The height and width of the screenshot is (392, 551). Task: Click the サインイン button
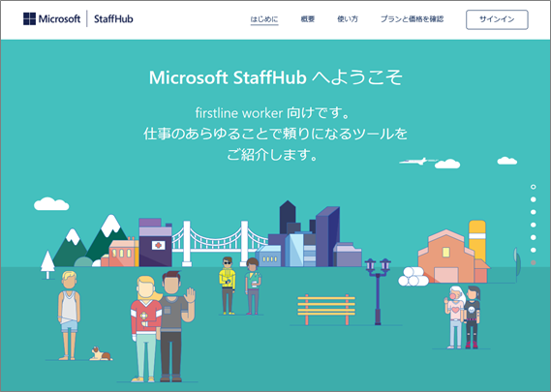[497, 19]
